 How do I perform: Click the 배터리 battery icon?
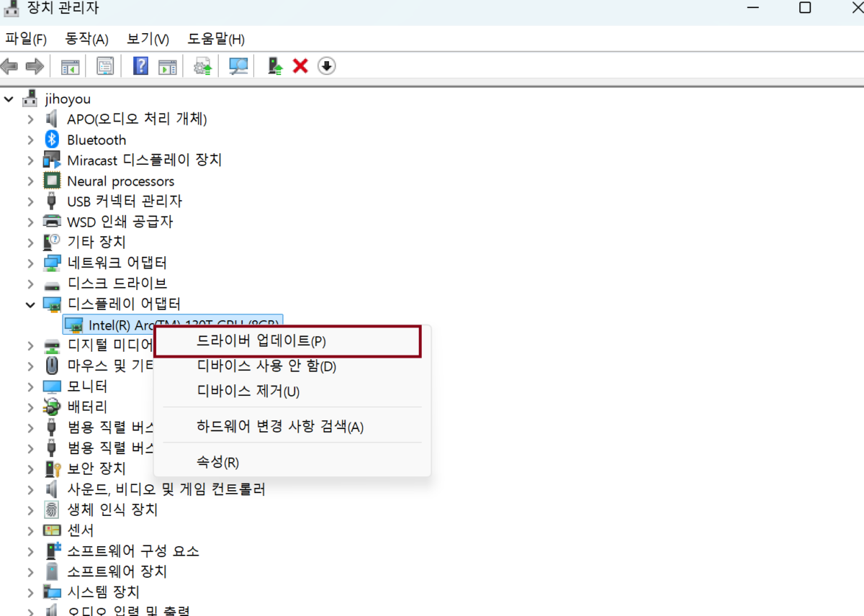52,407
